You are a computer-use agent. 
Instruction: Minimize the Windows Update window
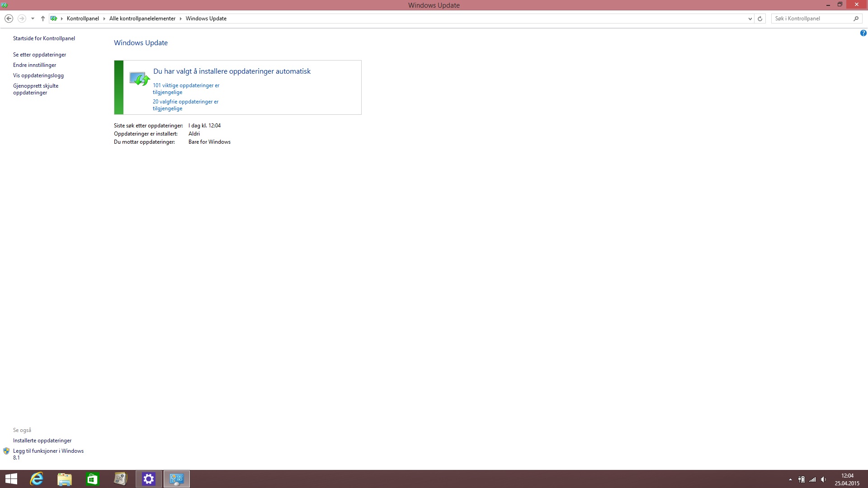[x=828, y=5]
